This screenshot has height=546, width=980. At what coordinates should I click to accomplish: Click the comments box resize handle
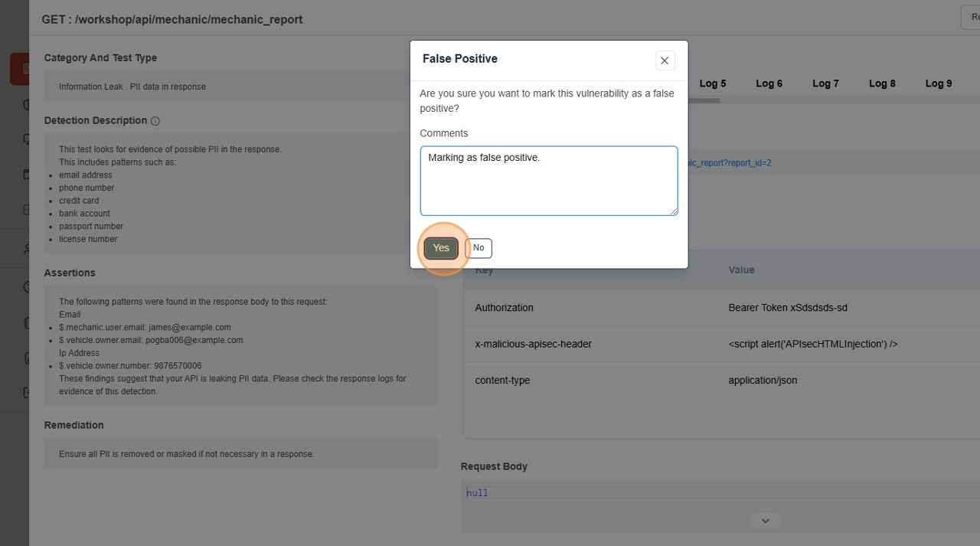673,211
